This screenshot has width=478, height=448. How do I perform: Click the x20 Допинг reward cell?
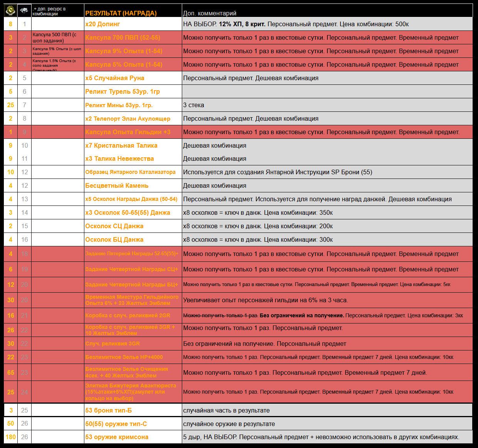102,24
